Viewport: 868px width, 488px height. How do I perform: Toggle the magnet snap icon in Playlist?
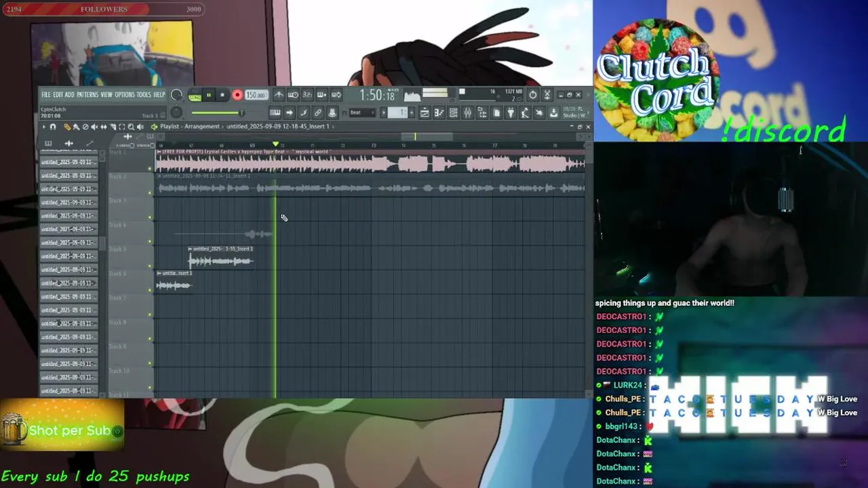[x=53, y=127]
